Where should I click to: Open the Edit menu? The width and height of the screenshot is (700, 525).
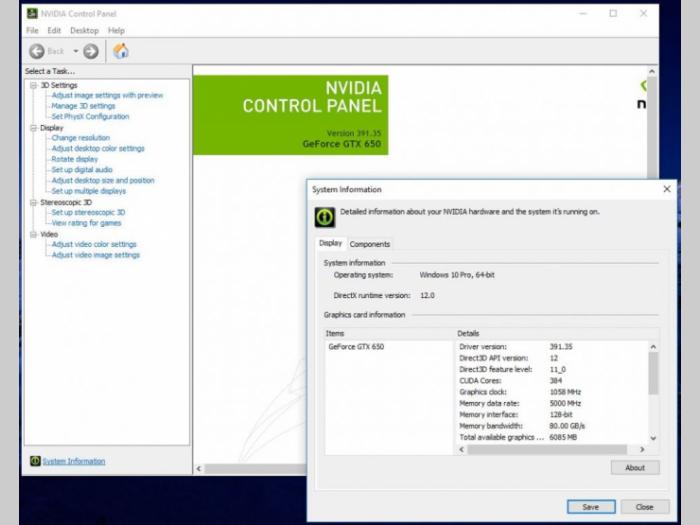click(54, 30)
